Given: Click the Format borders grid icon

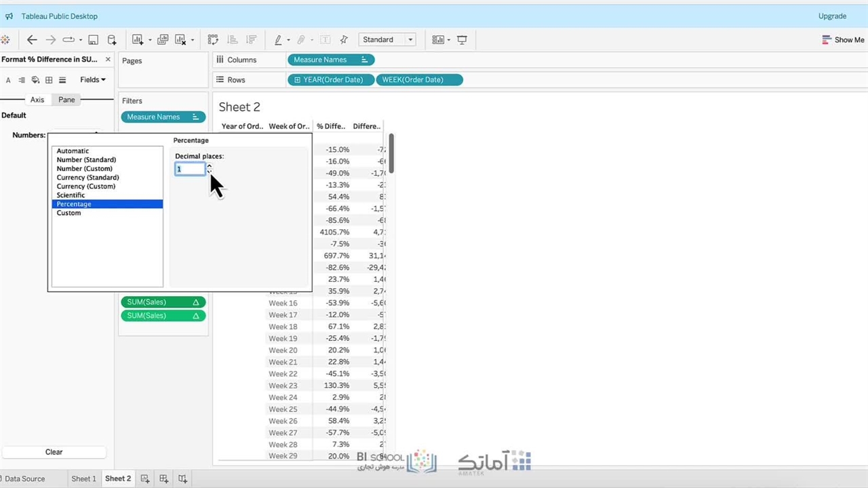Looking at the screenshot, I should click(x=49, y=80).
